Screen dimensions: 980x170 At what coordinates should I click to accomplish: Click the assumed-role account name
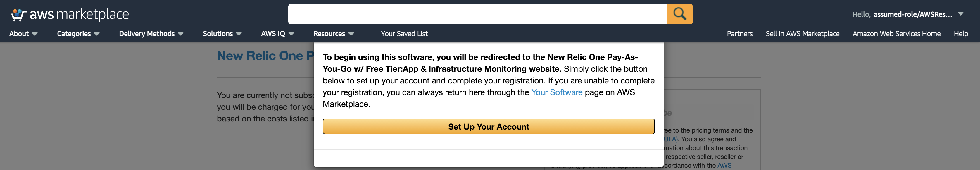click(913, 14)
